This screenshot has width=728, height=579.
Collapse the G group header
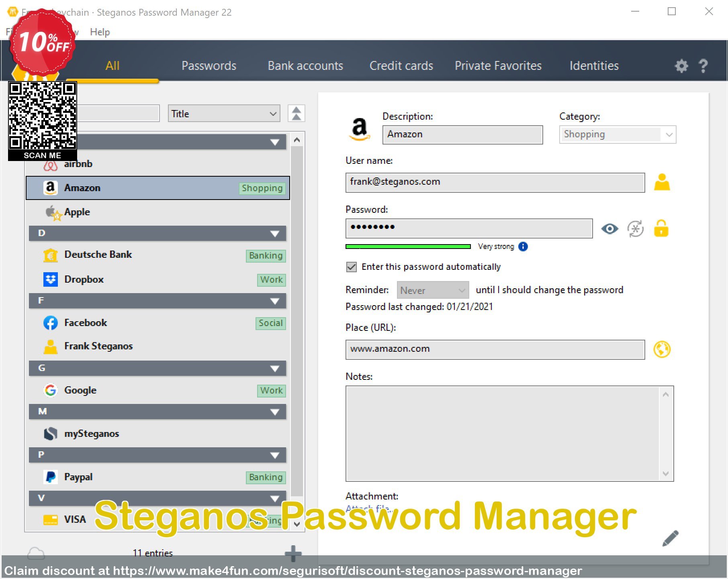157,368
